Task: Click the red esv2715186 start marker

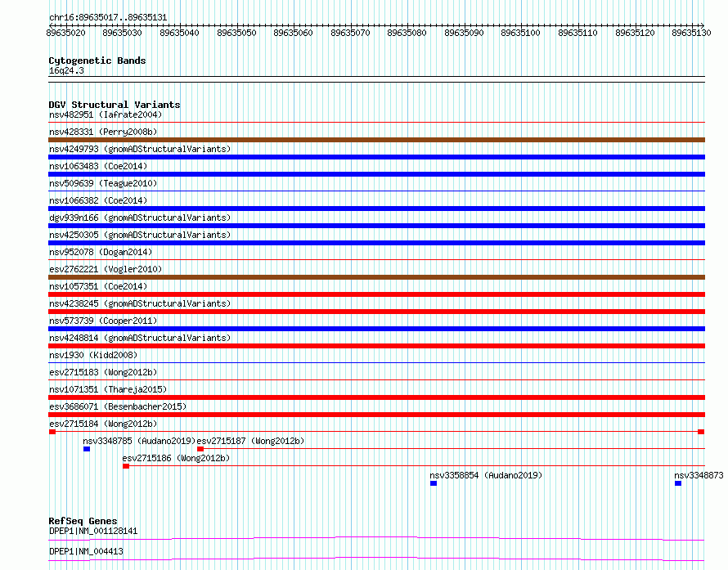Action: [126, 466]
